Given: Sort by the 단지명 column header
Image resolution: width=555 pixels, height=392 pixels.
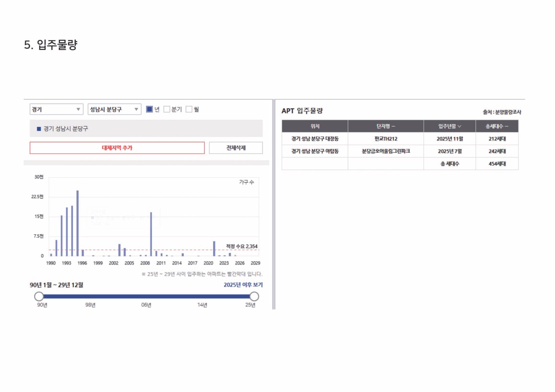Looking at the screenshot, I should point(386,126).
